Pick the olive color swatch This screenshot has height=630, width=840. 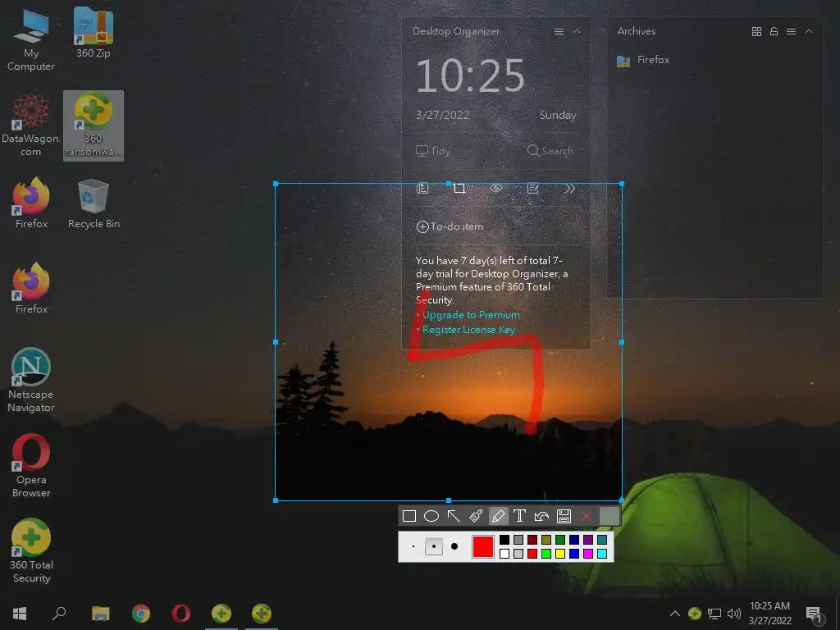546,540
